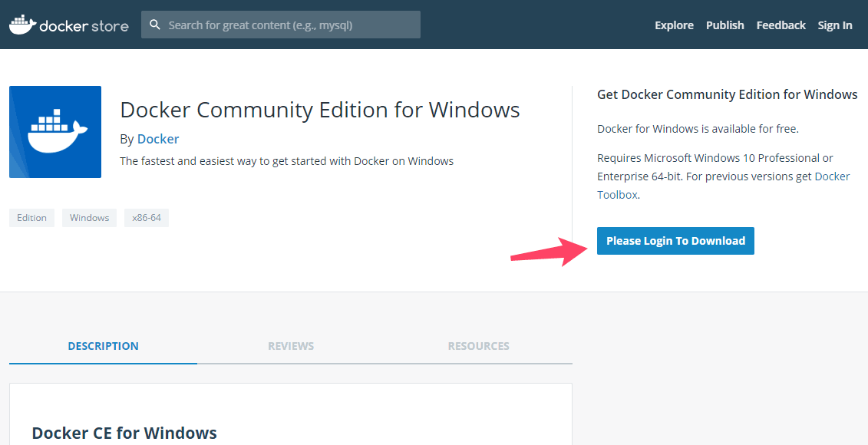The image size is (868, 445).
Task: Switch to the REVIEWS tab
Action: coord(291,346)
